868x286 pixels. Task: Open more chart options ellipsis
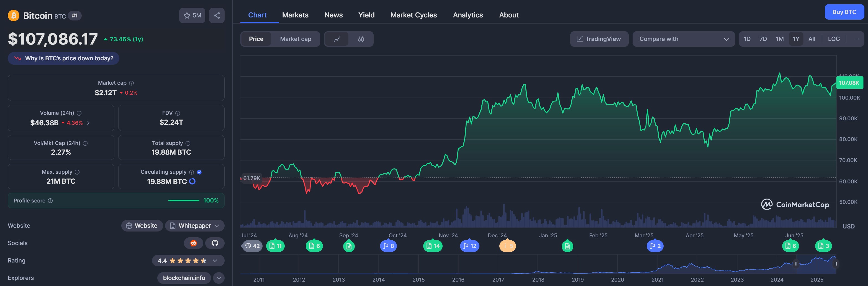tap(856, 39)
